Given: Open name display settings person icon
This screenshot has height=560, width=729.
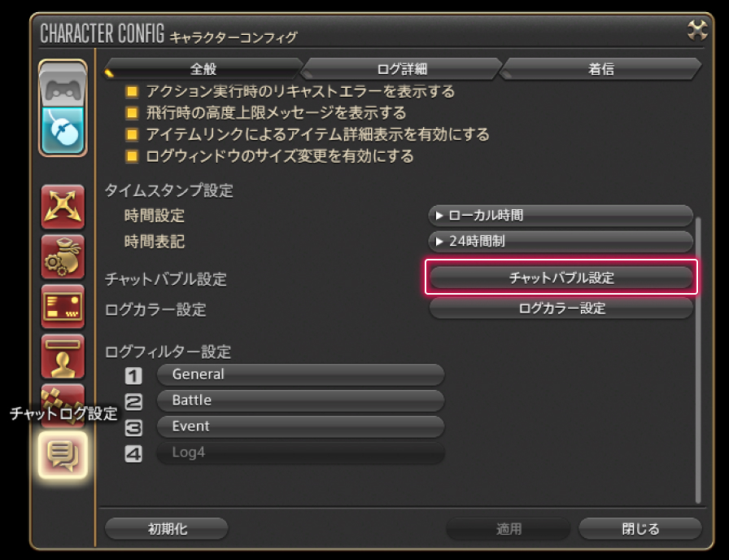Looking at the screenshot, I should [x=63, y=357].
